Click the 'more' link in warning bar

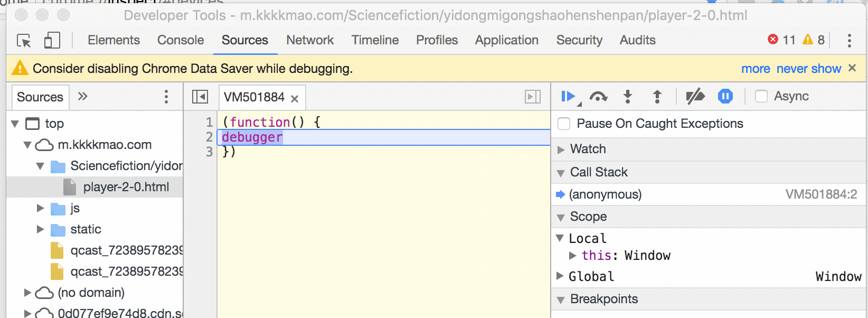pos(756,69)
